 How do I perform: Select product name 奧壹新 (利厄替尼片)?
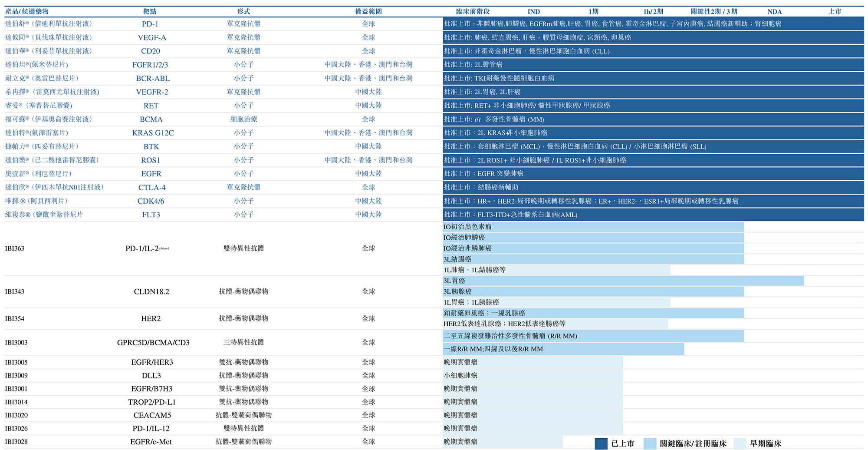(39, 174)
